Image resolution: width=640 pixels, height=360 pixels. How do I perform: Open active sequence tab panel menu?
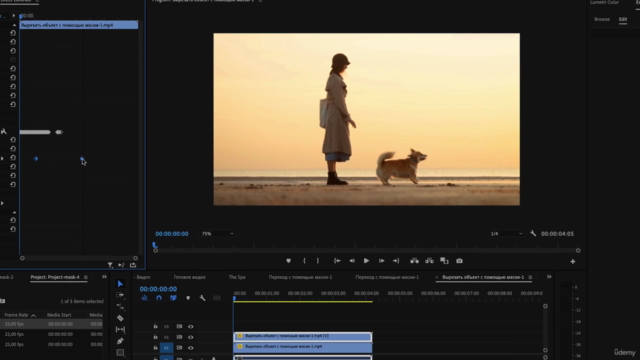click(530, 277)
